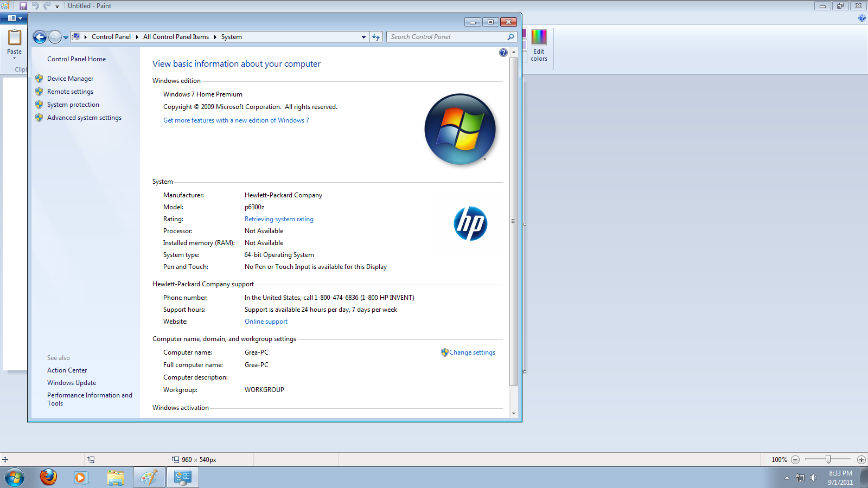Select the Control Panel breadcrumb

[111, 37]
